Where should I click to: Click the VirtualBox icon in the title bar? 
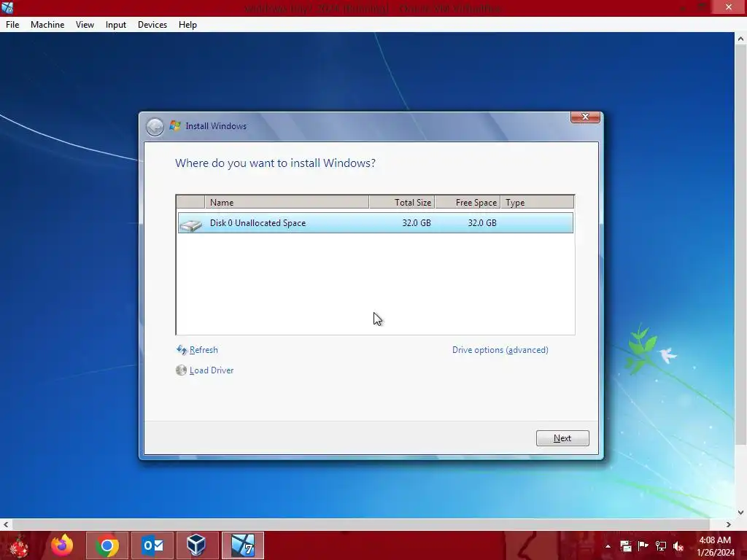[x=7, y=7]
